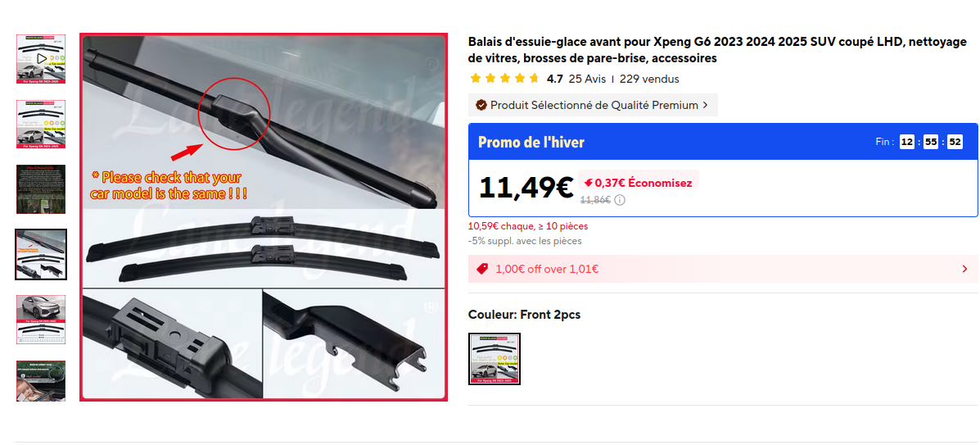The width and height of the screenshot is (980, 445).
Task: Click the star rating icons
Action: (504, 79)
